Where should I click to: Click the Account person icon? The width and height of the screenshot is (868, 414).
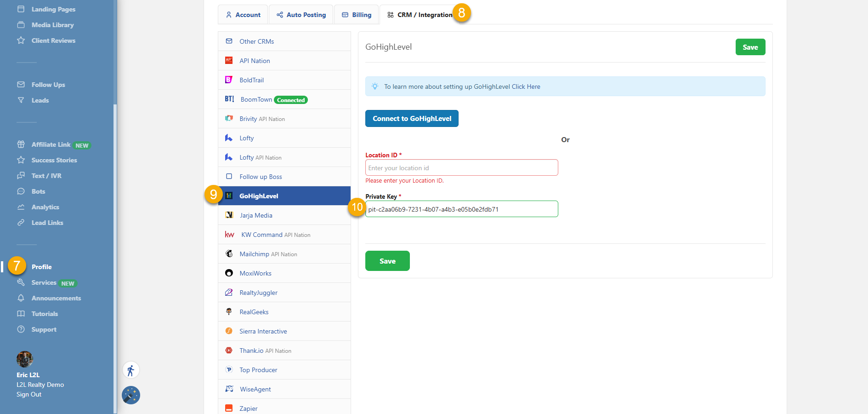(229, 15)
